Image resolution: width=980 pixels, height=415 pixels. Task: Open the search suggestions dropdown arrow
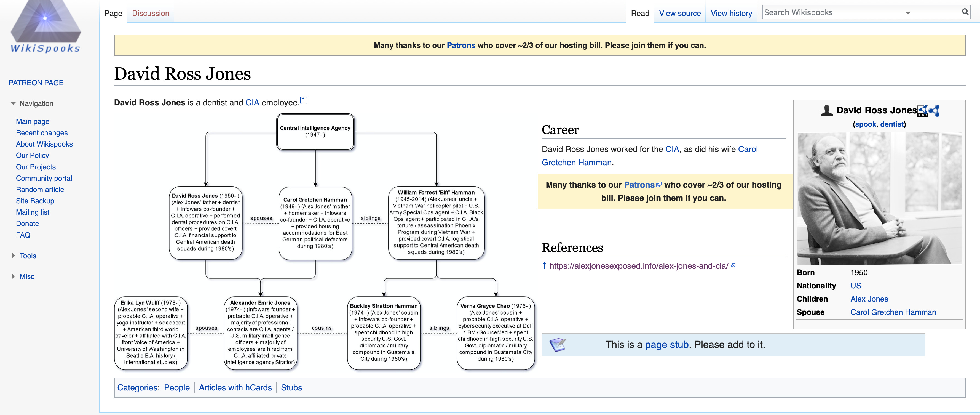(x=908, y=13)
